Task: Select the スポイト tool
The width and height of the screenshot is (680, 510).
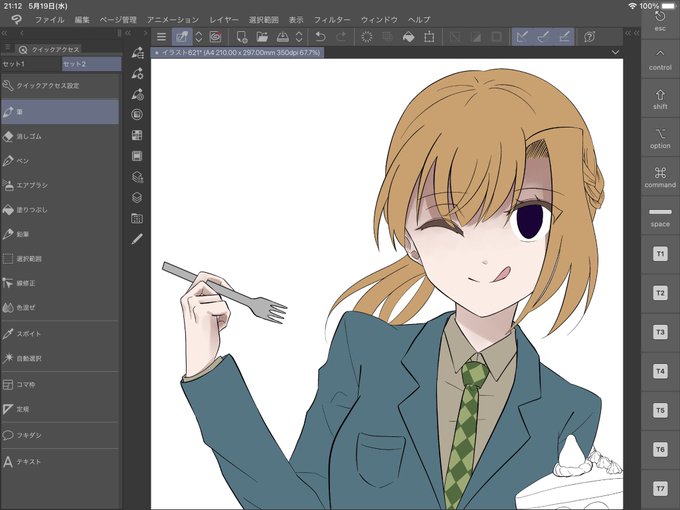Action: tap(60, 334)
